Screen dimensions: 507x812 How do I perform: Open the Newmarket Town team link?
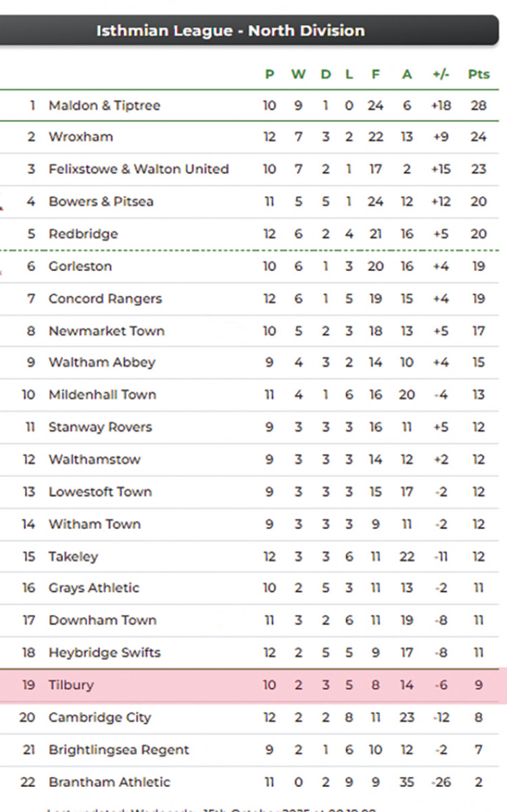click(106, 331)
